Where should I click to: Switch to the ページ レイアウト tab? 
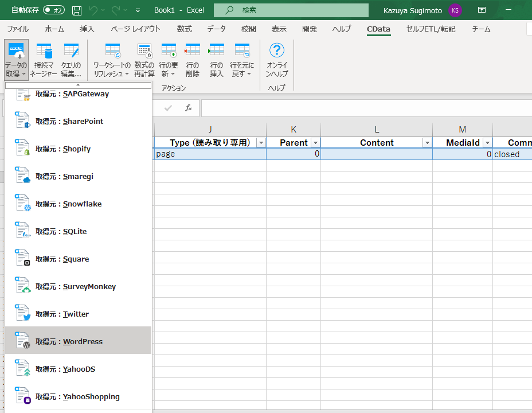point(135,29)
